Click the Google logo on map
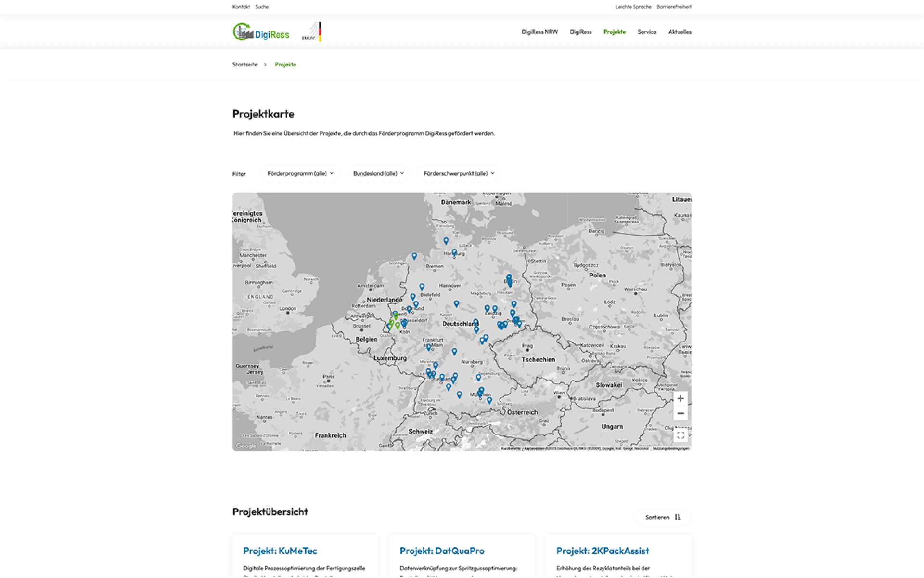Viewport: 924px width, 578px height. coord(246,446)
